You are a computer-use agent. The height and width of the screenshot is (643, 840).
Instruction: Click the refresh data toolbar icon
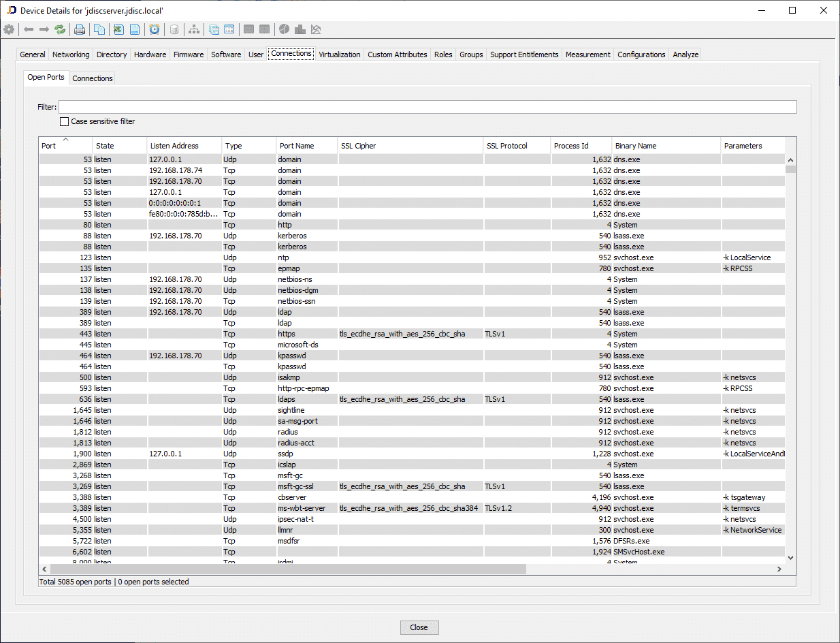coord(60,29)
